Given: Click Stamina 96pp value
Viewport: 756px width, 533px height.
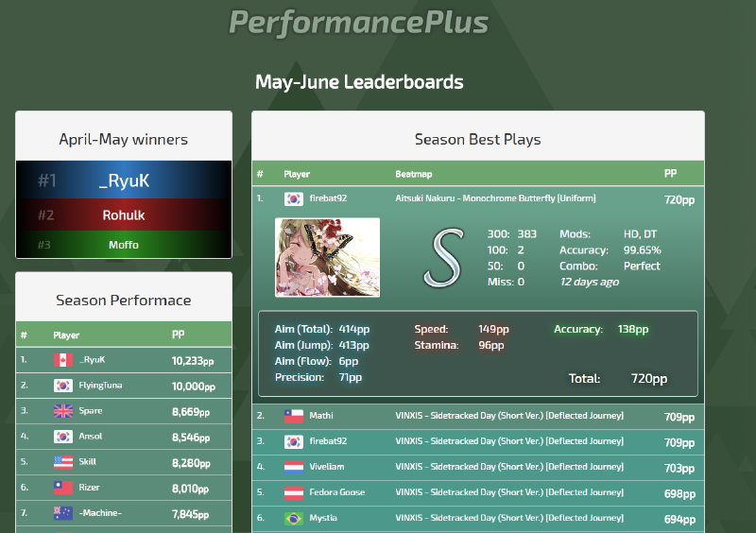Looking at the screenshot, I should [x=490, y=345].
